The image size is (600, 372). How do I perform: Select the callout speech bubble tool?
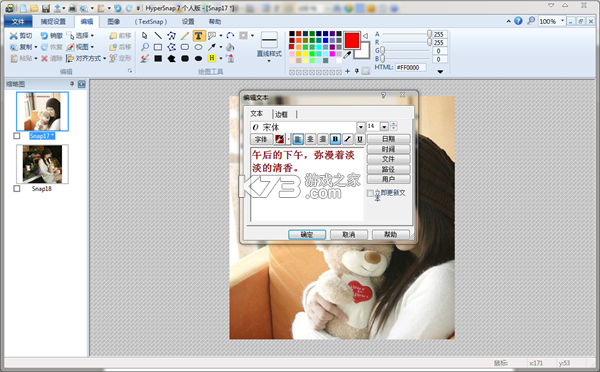pyautogui.click(x=212, y=36)
